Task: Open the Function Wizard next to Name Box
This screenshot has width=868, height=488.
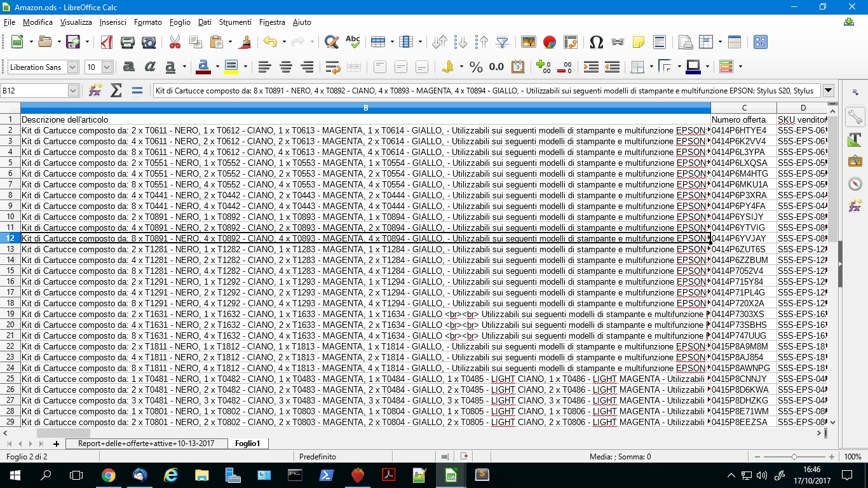Action: click(x=95, y=90)
